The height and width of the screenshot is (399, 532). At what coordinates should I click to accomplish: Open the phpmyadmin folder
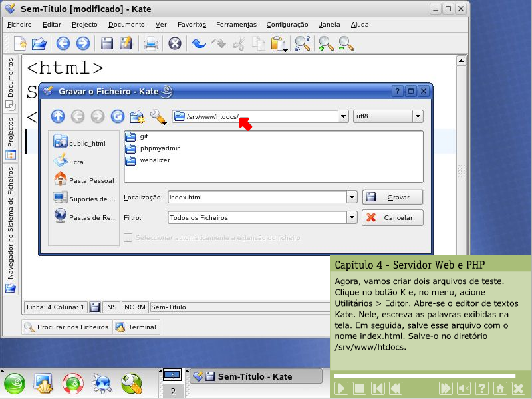click(160, 148)
